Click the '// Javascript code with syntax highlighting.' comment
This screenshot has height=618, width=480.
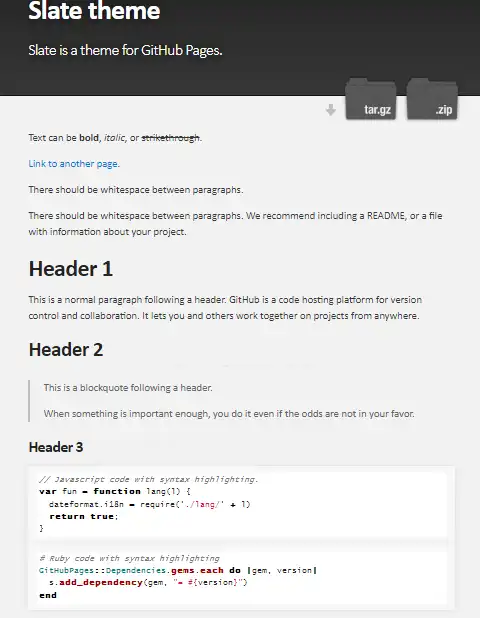(x=149, y=479)
